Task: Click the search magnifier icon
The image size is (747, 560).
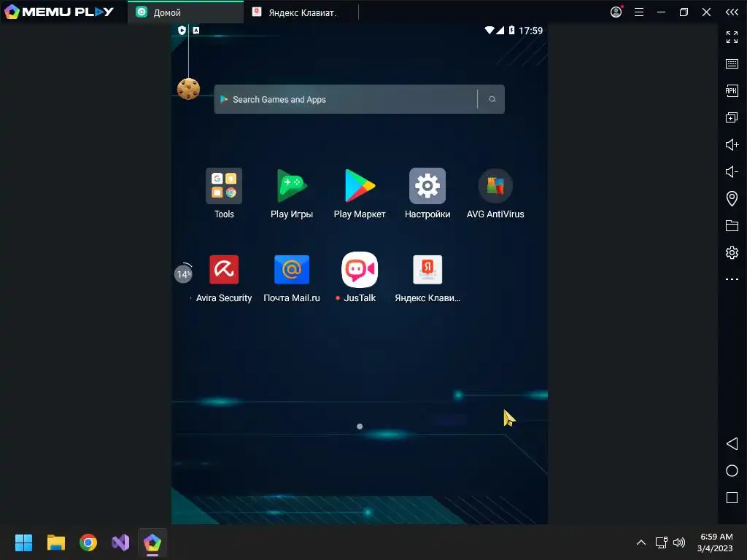Action: [492, 99]
